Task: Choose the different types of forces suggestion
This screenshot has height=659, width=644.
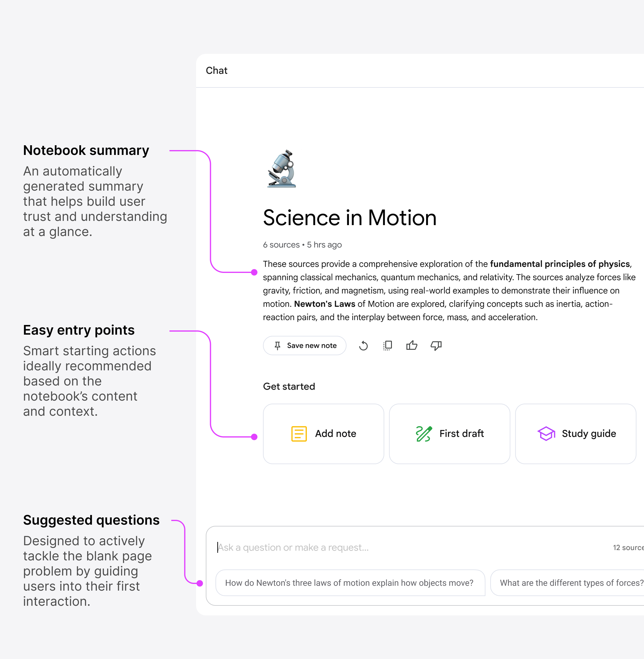Action: pos(571,583)
